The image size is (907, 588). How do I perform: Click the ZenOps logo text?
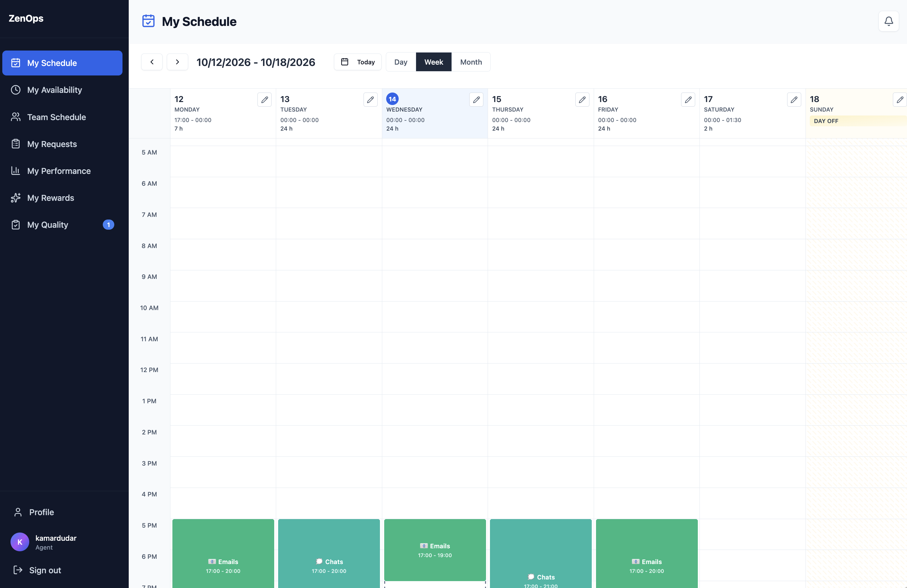tap(26, 18)
